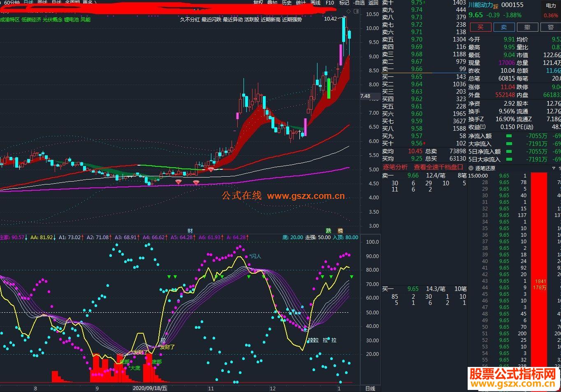Open the 统计 statistics menu
This screenshot has width=561, height=392.
(301, 2)
